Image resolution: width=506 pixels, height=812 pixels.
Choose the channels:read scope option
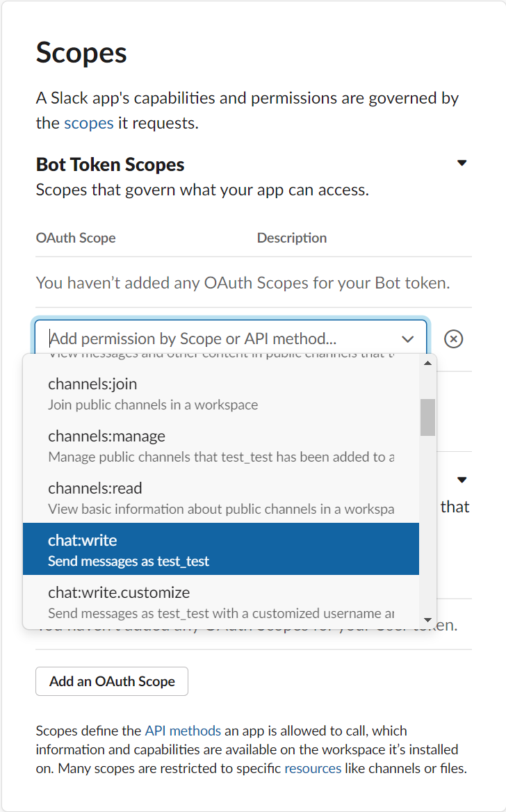(220, 498)
